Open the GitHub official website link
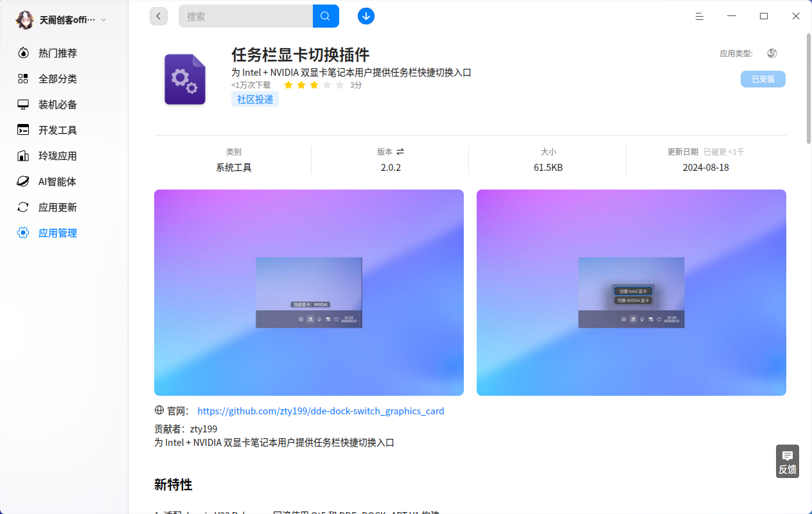Image resolution: width=812 pixels, height=514 pixels. tap(321, 411)
